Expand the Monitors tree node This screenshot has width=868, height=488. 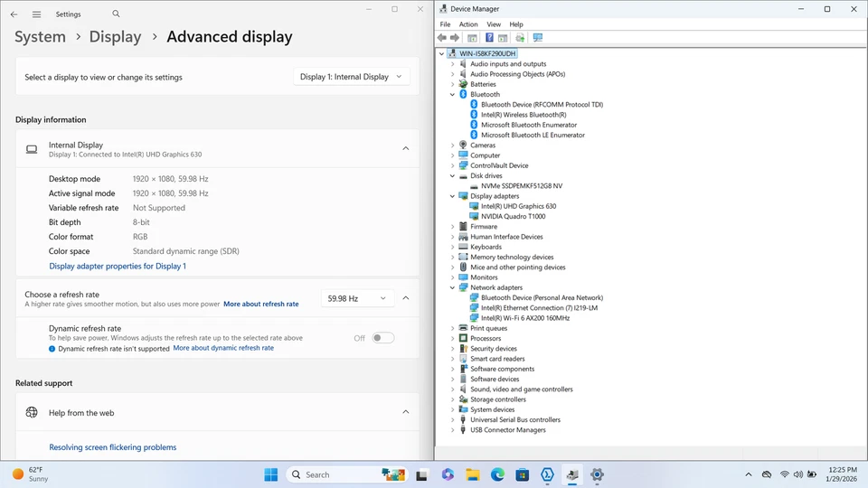coord(453,277)
